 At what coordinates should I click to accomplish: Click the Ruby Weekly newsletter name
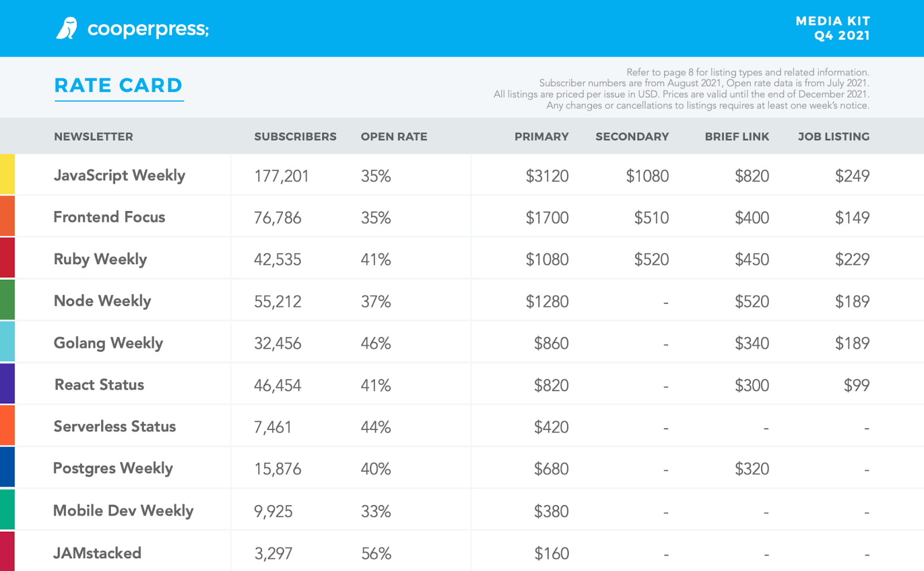click(100, 259)
